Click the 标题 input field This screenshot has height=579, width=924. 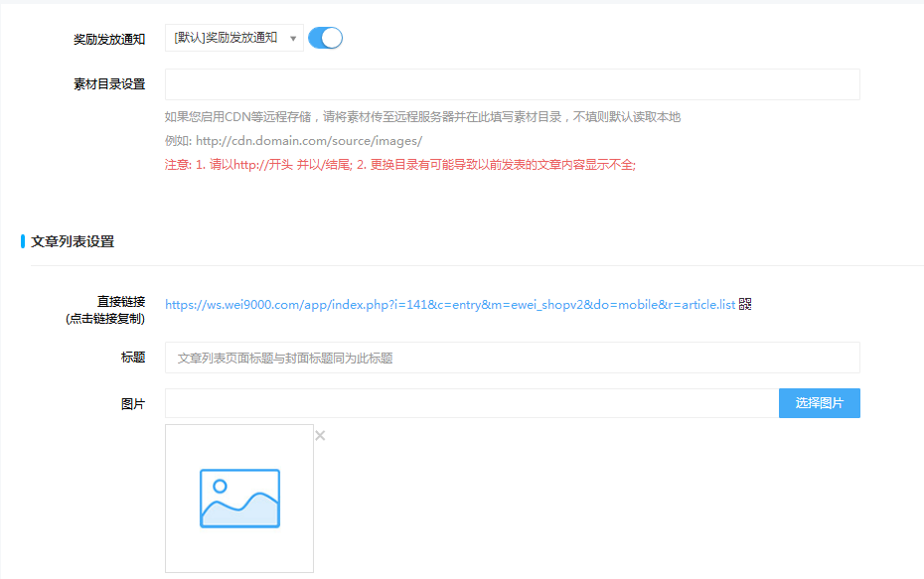pyautogui.click(x=512, y=358)
